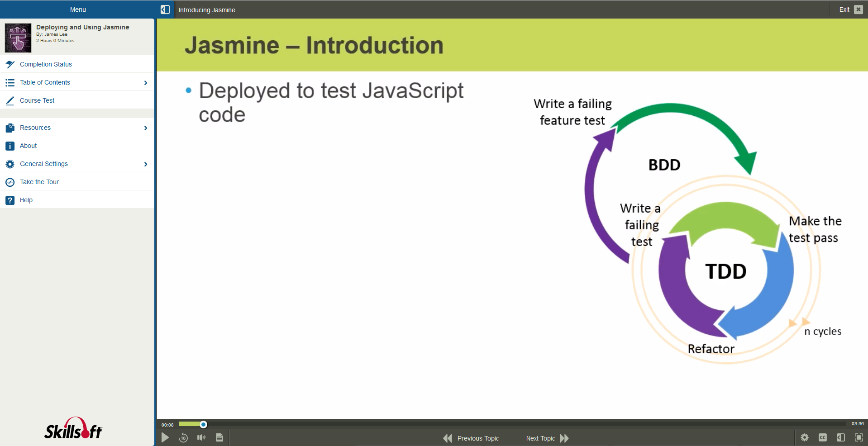Expand the Resources section
The height and width of the screenshot is (446, 868).
coord(145,128)
